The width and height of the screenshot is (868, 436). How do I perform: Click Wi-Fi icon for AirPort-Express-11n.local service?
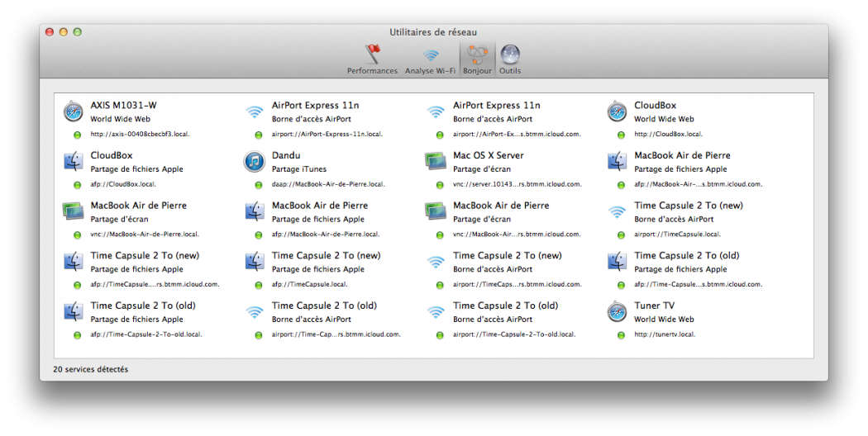tap(254, 111)
